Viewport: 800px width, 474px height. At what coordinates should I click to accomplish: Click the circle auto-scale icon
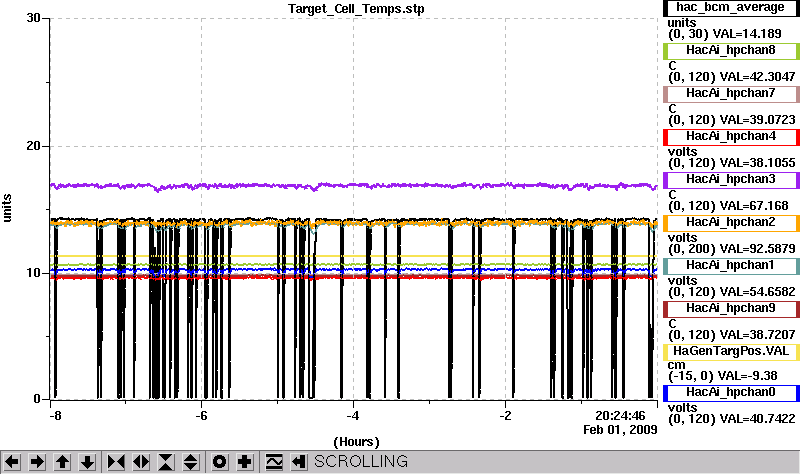pos(219,462)
